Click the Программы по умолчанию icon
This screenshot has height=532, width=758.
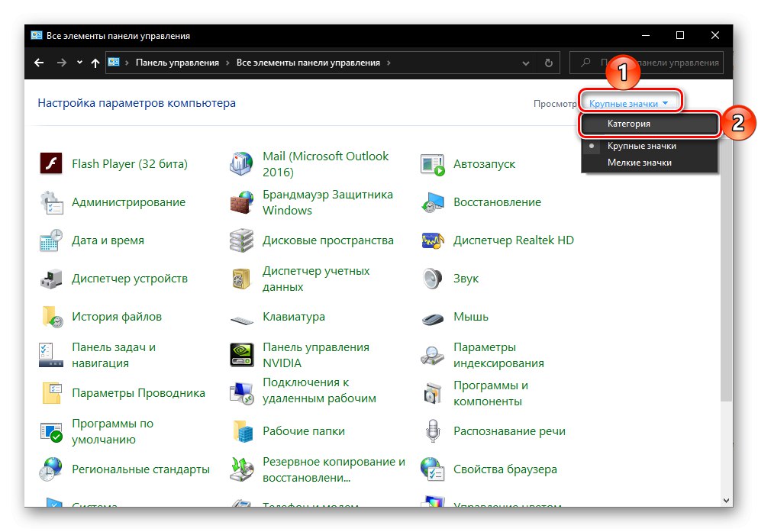click(x=50, y=431)
